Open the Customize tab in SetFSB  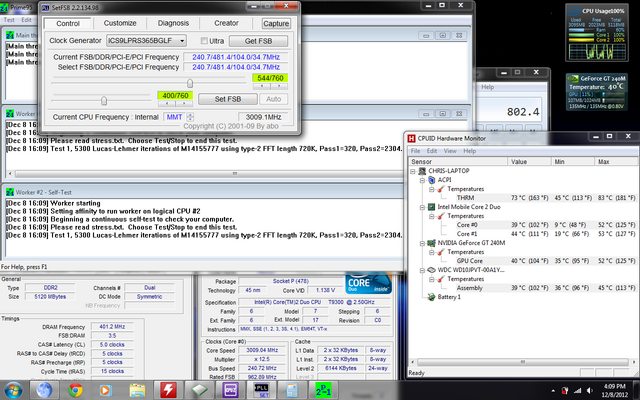tap(120, 23)
